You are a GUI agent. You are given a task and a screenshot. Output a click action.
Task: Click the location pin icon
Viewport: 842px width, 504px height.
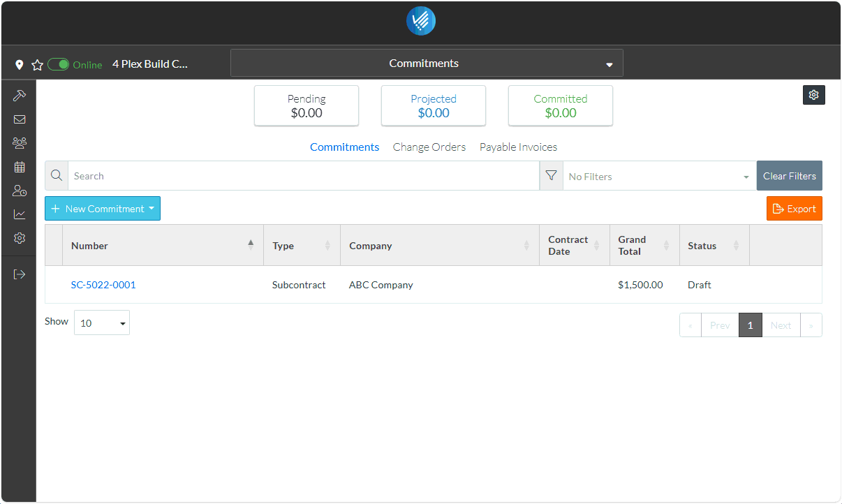[20, 65]
